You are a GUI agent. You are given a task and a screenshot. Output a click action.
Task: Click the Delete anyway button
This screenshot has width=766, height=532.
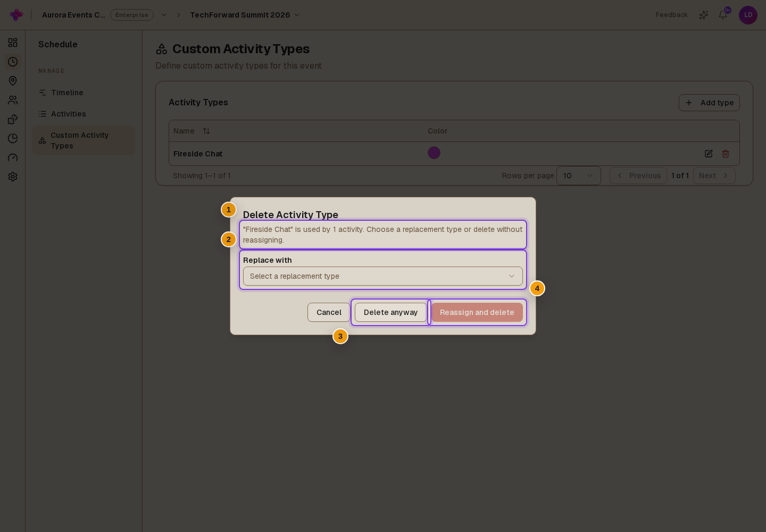tap(391, 312)
